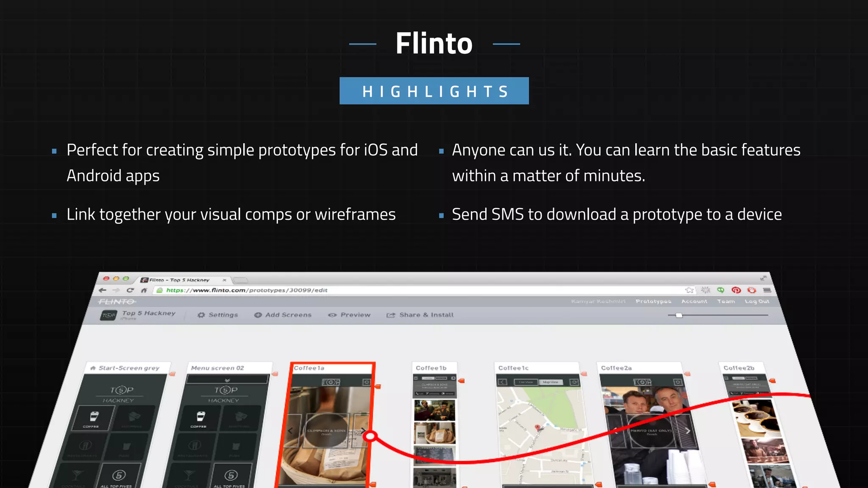The image size is (868, 488).
Task: Click the red map pin on Coffee1c
Action: click(x=537, y=427)
